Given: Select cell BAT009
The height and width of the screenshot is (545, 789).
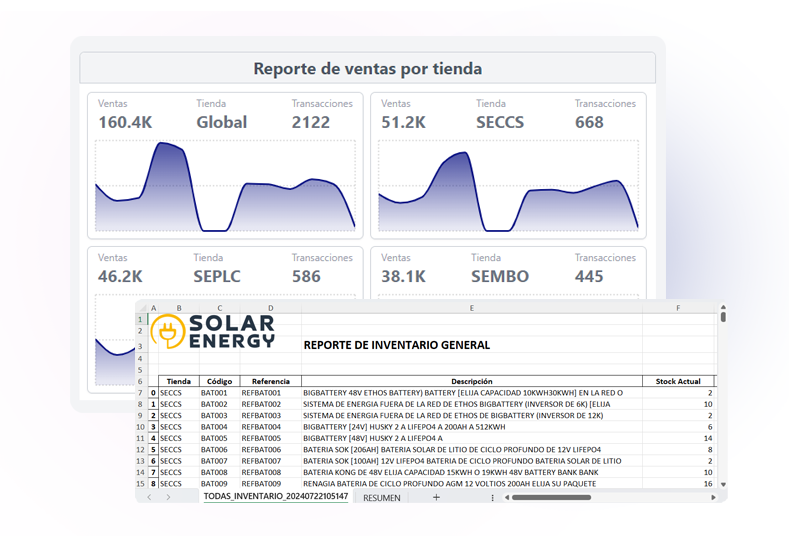Looking at the screenshot, I should click(x=219, y=484).
